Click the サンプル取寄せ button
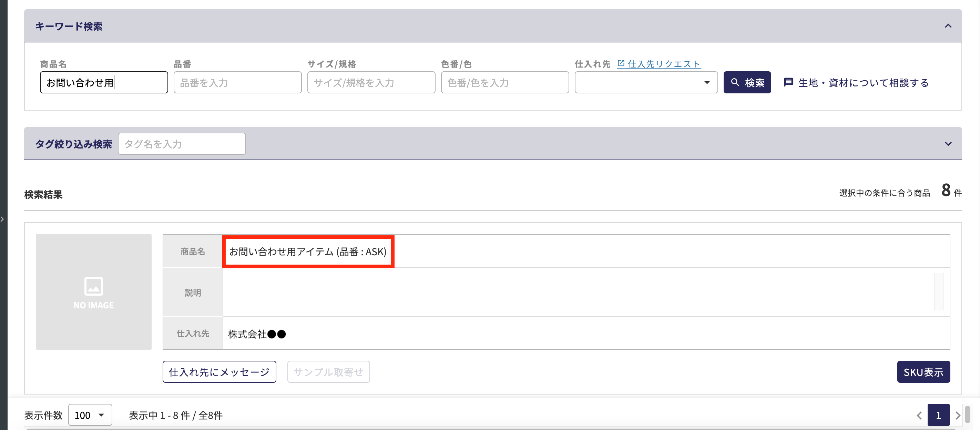This screenshot has width=980, height=430. coord(328,372)
